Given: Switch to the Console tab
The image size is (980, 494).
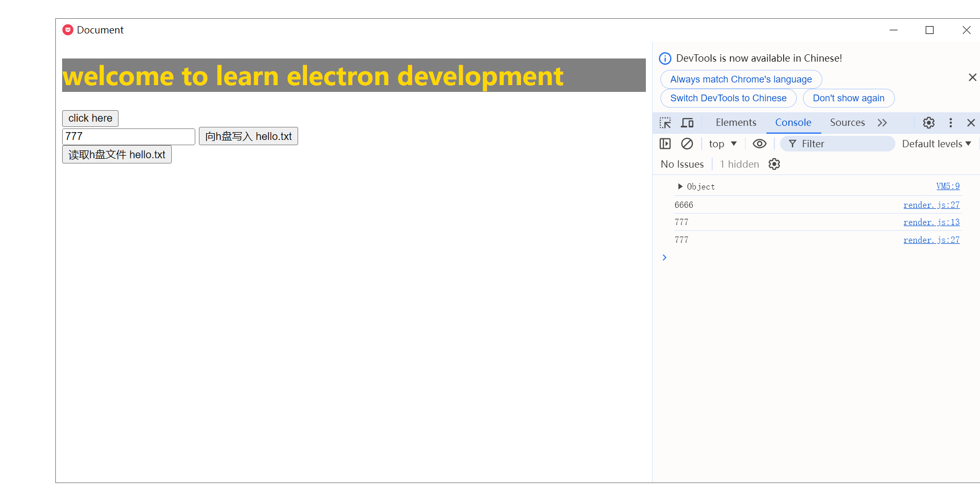Looking at the screenshot, I should (x=793, y=123).
